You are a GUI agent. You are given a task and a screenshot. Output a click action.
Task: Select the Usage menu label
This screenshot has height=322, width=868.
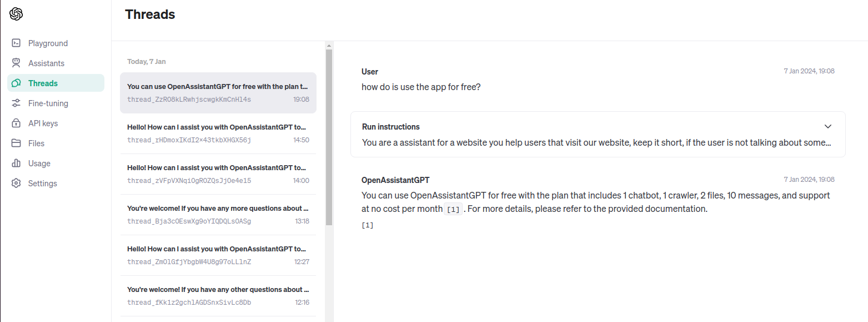(x=39, y=164)
